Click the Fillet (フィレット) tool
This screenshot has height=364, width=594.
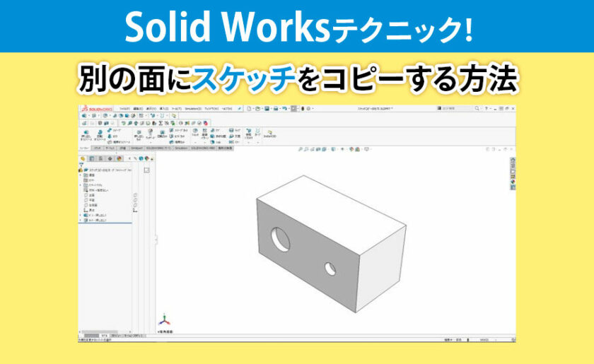(x=195, y=131)
